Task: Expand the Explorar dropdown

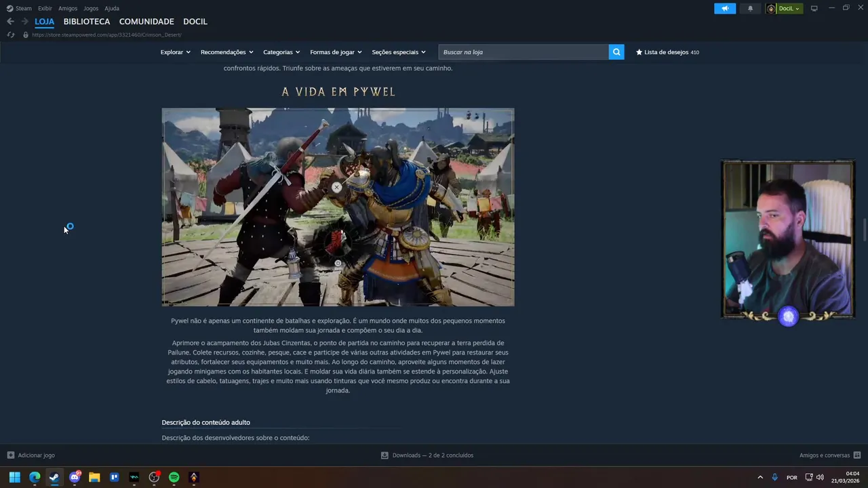Action: click(175, 52)
